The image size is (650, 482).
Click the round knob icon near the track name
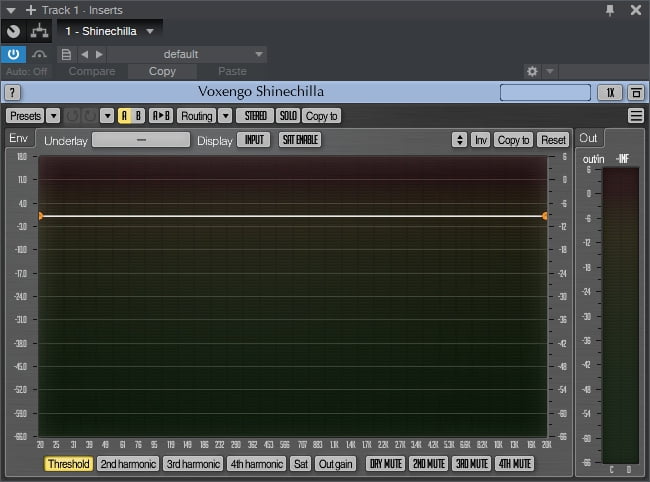coord(13,31)
